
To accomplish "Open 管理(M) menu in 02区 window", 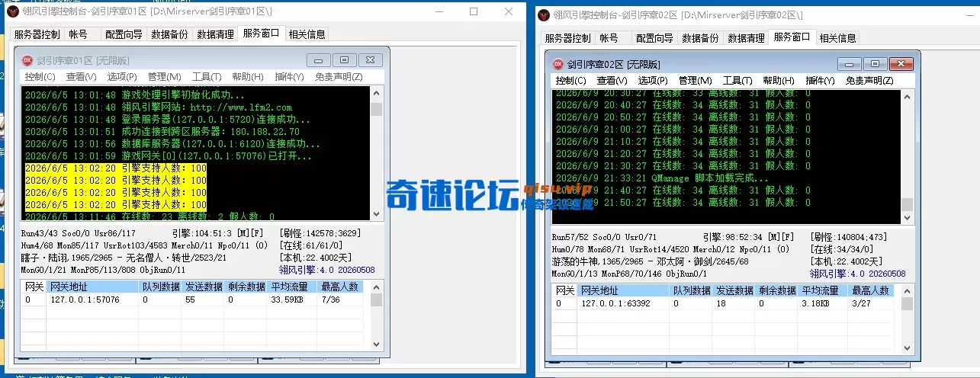I will pyautogui.click(x=695, y=81).
